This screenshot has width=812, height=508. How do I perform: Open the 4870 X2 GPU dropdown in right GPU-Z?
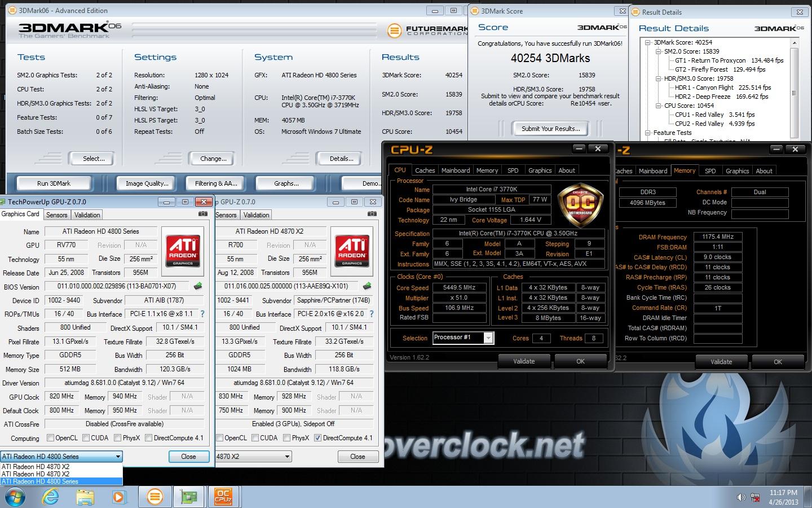tap(253, 456)
